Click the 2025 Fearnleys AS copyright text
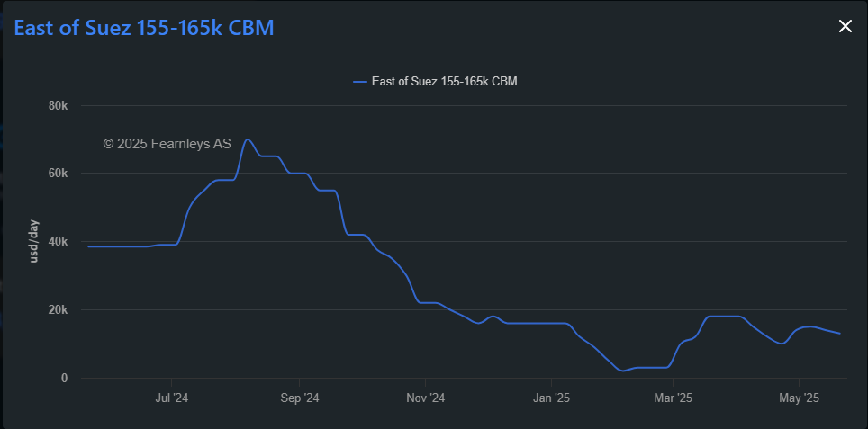This screenshot has height=429, width=868. (x=167, y=143)
